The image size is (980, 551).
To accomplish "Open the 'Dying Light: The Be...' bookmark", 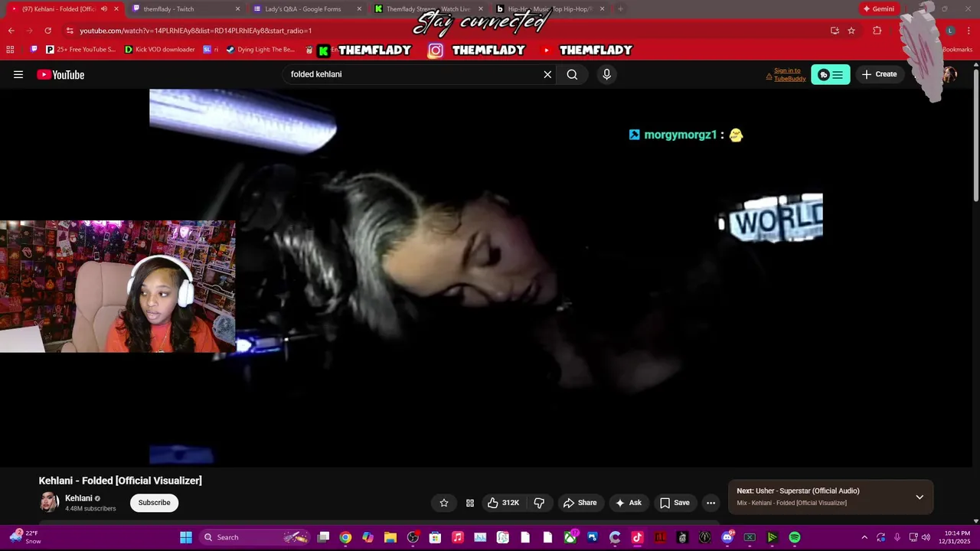I will click(x=261, y=50).
